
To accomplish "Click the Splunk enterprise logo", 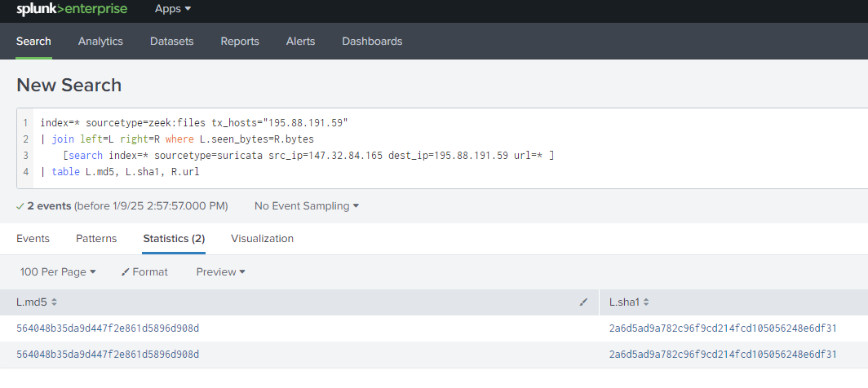I will click(x=72, y=10).
